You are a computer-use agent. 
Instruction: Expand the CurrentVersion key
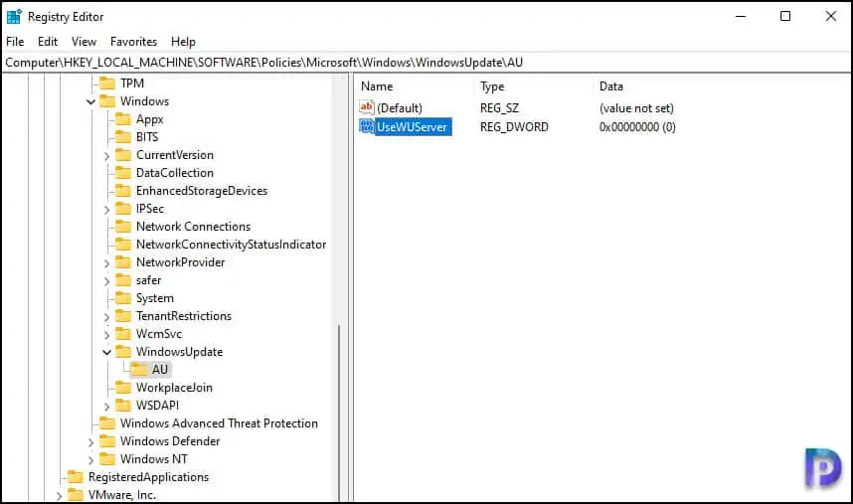(106, 156)
